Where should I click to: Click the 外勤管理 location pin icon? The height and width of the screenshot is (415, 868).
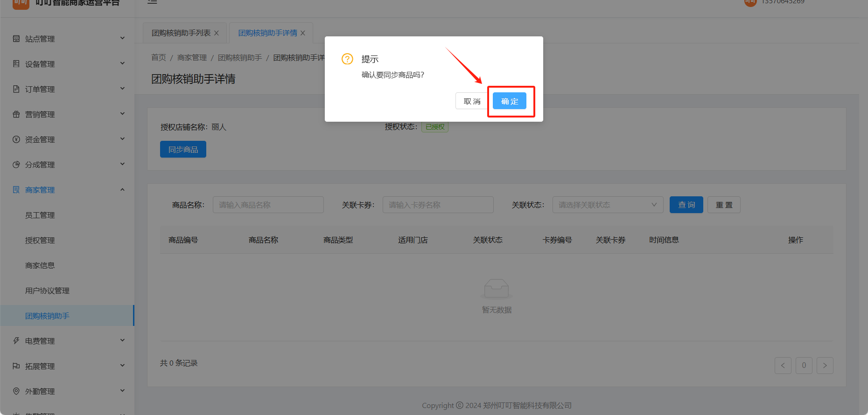16,391
